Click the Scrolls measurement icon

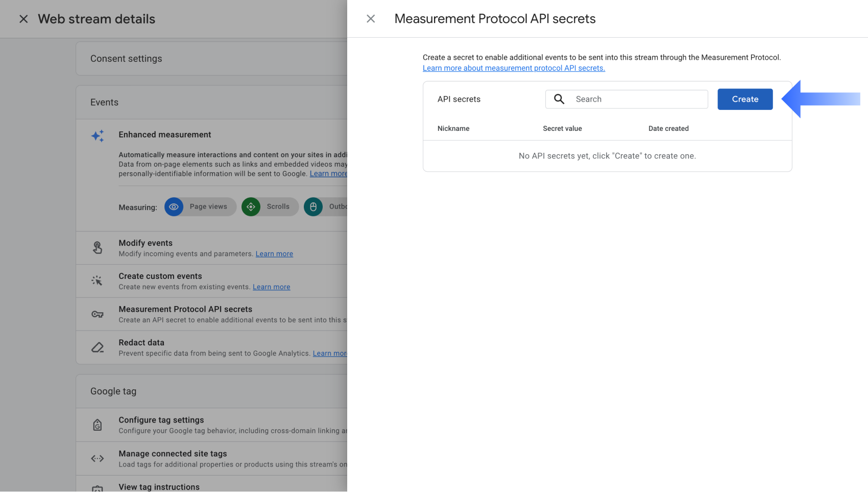tap(251, 207)
